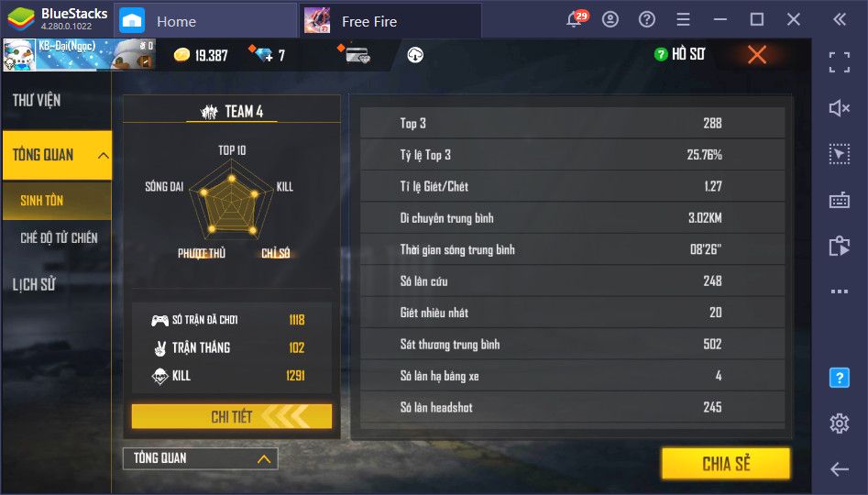
Task: Toggle fullscreen mode in sidebar
Action: 840,62
